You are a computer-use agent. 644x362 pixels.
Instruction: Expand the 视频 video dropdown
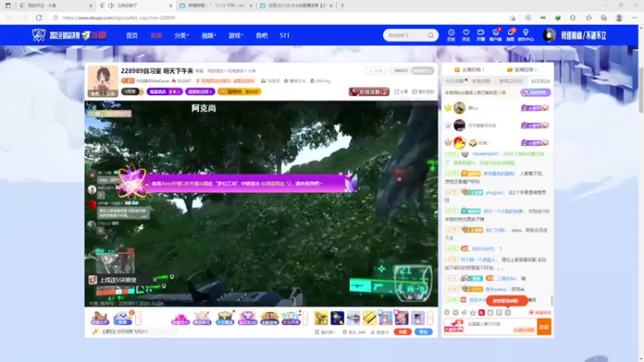[208, 35]
